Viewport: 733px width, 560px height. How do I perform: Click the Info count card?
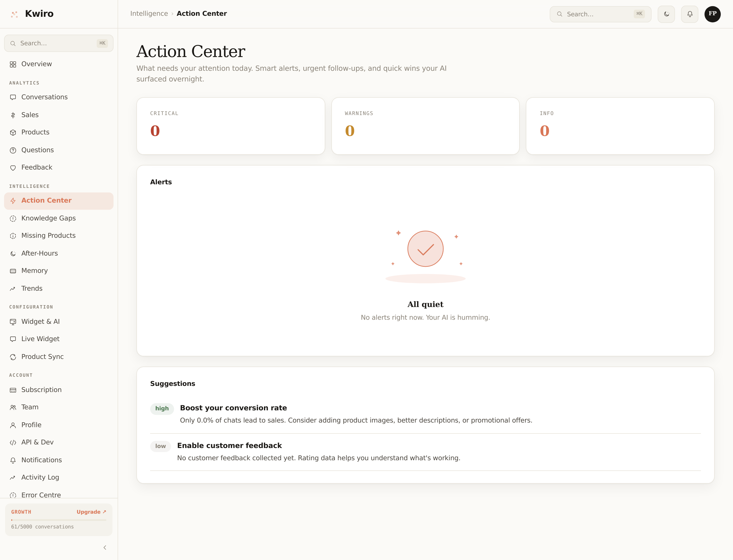point(620,126)
